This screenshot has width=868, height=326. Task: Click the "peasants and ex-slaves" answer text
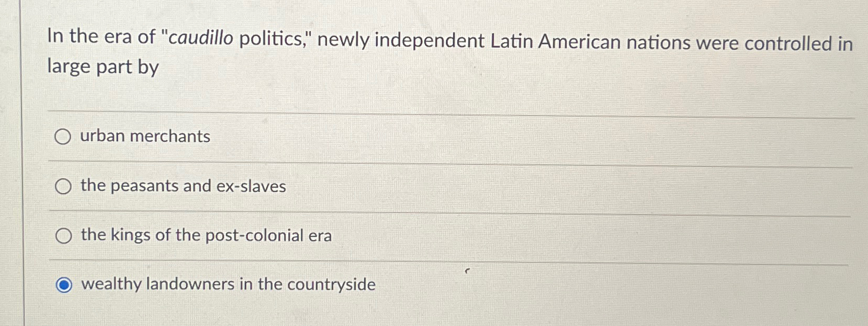tap(183, 186)
